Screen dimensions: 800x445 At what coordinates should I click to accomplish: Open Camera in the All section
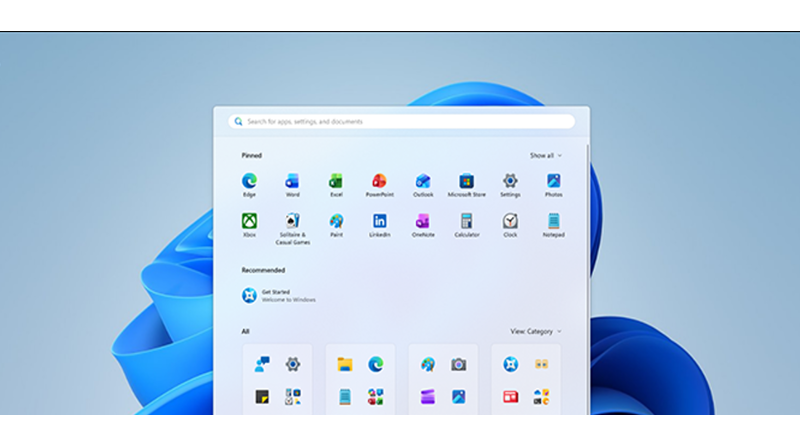point(459,364)
